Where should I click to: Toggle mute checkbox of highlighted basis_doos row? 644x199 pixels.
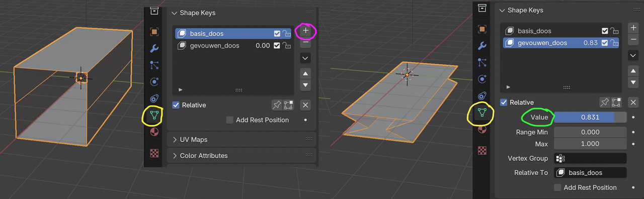pos(277,34)
